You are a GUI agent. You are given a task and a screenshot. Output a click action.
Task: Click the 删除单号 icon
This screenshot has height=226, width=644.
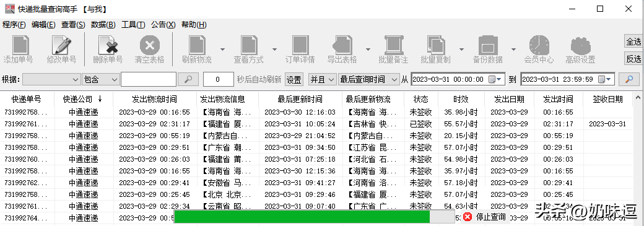click(108, 45)
